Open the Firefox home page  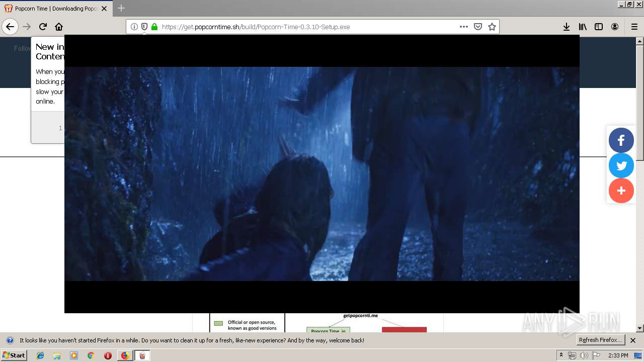point(59,27)
